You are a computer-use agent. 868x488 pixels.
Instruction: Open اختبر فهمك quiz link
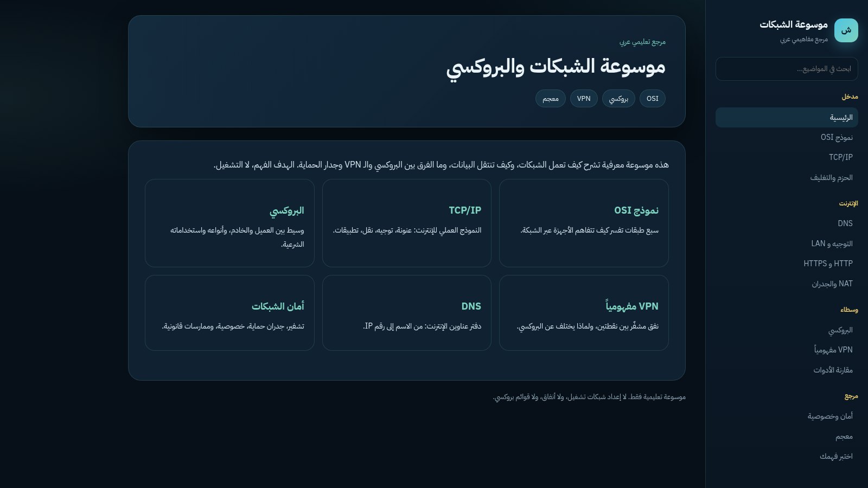pos(787,457)
